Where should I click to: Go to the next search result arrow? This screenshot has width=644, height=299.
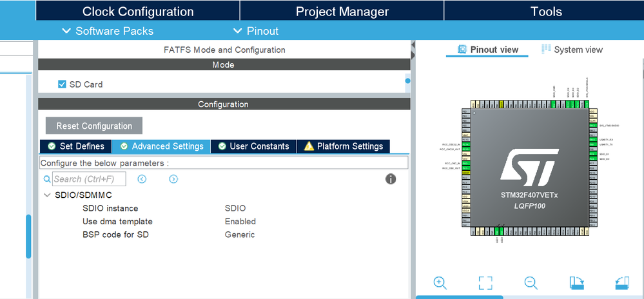tap(173, 179)
